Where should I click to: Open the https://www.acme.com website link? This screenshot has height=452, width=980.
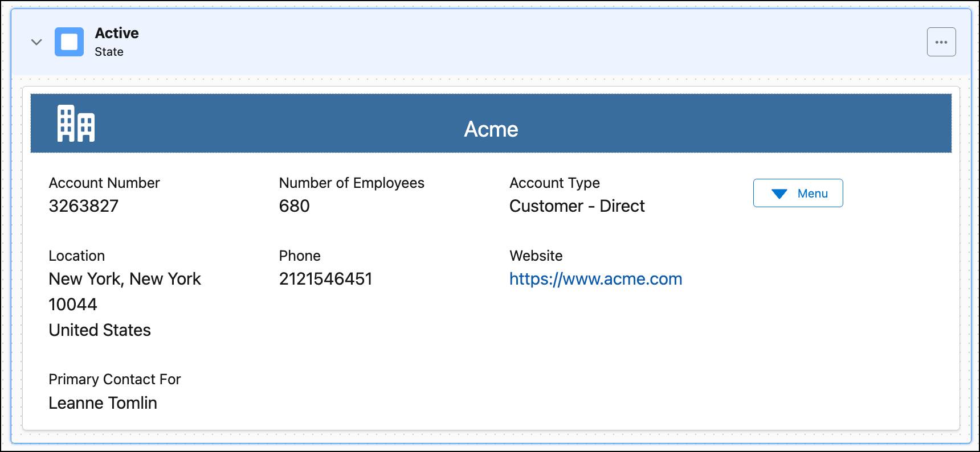pos(595,279)
